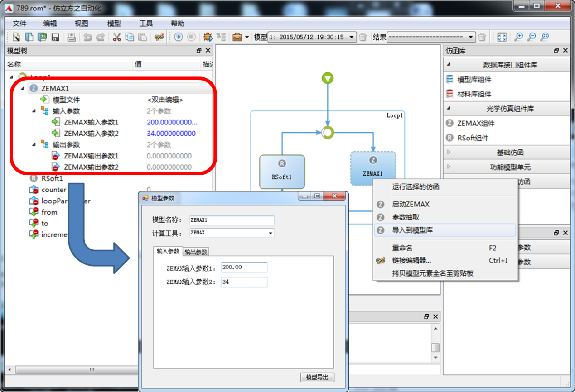The height and width of the screenshot is (392, 575).
Task: Click the blue run simulation play icon
Action: pos(179,37)
